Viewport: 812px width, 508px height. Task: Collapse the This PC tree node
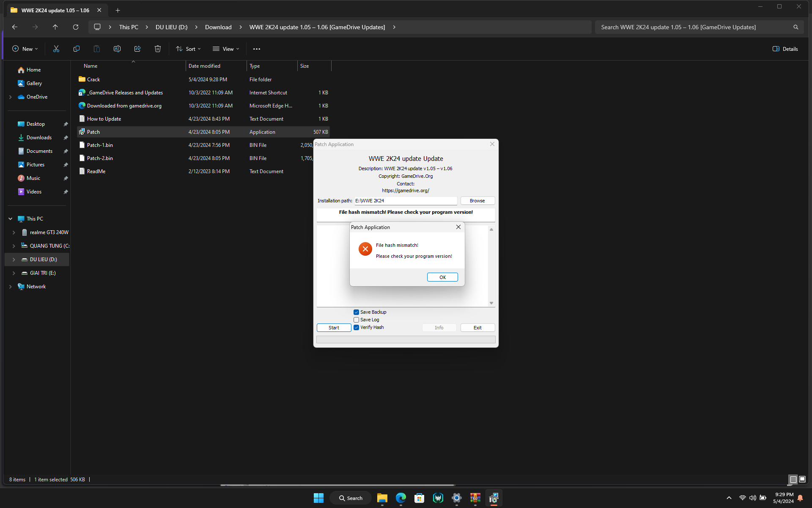11,219
